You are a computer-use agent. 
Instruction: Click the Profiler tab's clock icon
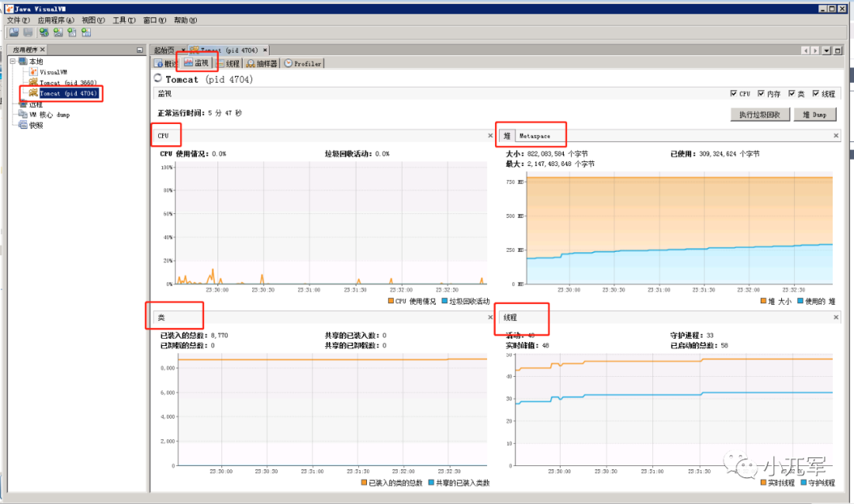pos(289,64)
